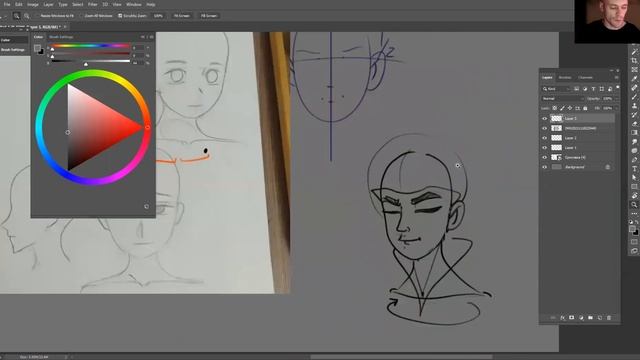Toggle Zoom All Windows checkbox

click(x=81, y=16)
